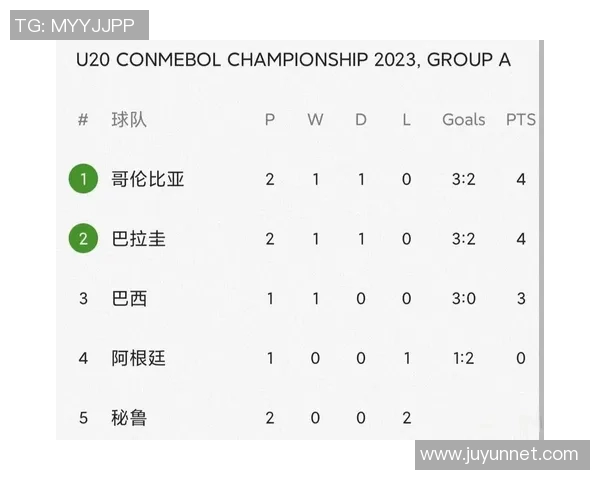Viewport: 600px width, 480px height.
Task: Open the 哥伦比亚 team row
Action: (x=148, y=179)
